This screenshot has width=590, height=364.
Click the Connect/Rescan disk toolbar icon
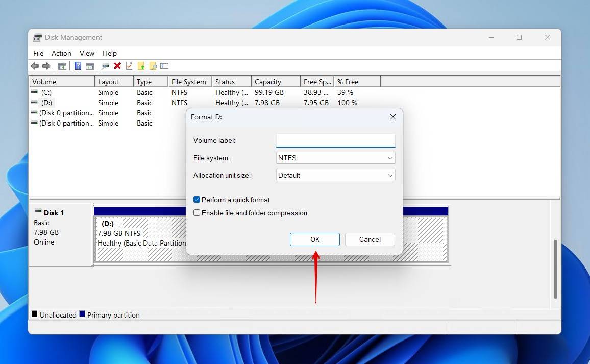coord(105,66)
